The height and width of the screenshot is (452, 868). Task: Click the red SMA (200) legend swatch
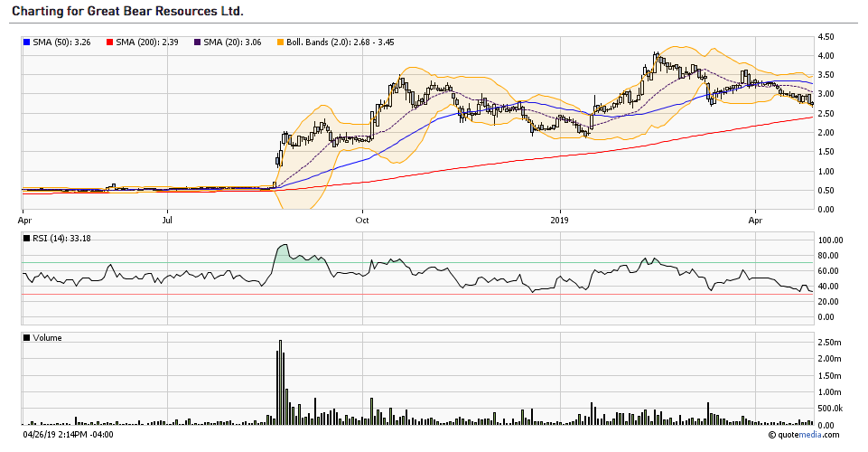(x=110, y=42)
